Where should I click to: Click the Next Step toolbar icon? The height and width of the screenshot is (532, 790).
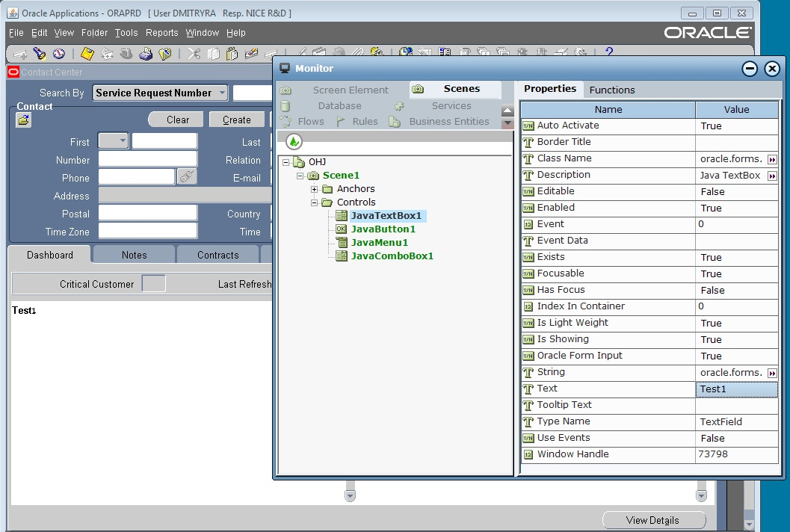coord(107,53)
